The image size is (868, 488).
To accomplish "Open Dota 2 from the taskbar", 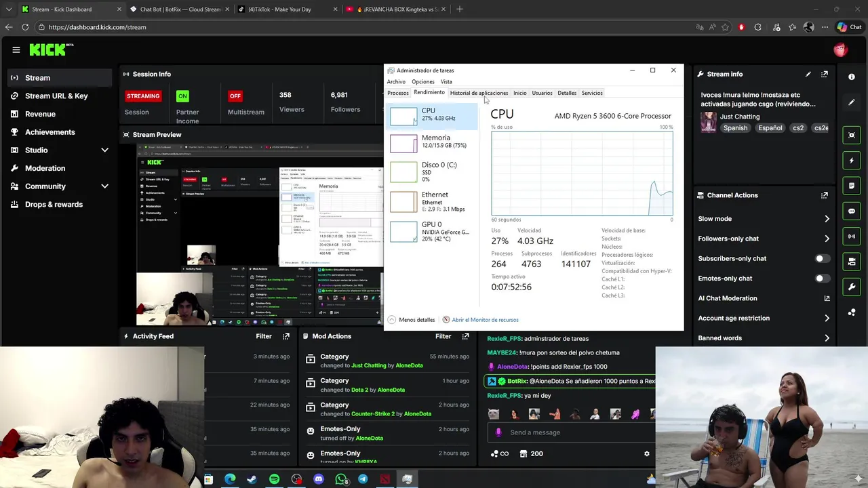I will pos(385,479).
